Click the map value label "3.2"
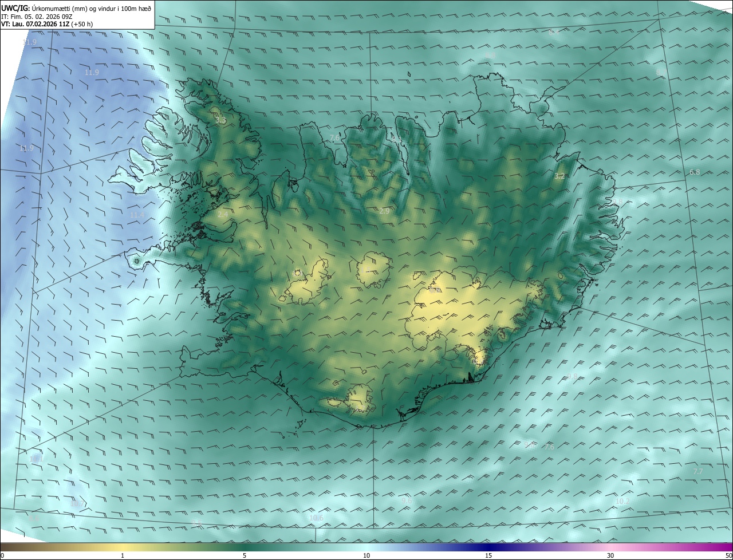Viewport: 733px width, 560px height. pos(559,176)
